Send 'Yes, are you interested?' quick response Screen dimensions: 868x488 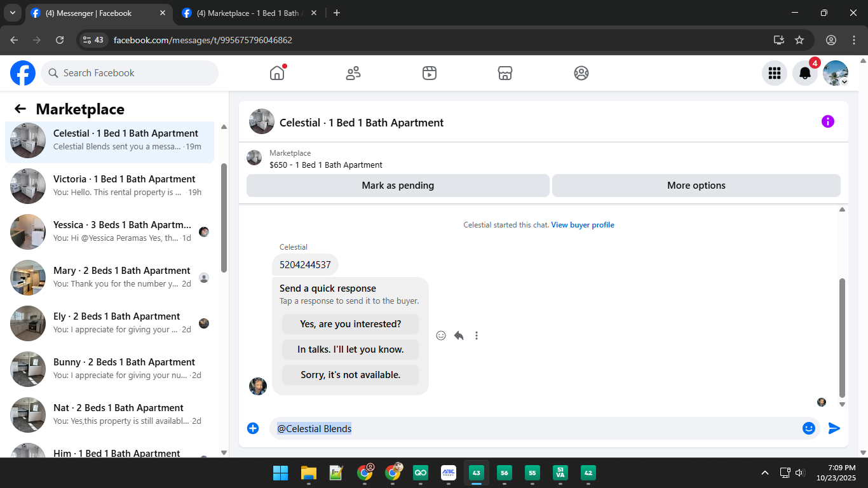pos(351,324)
